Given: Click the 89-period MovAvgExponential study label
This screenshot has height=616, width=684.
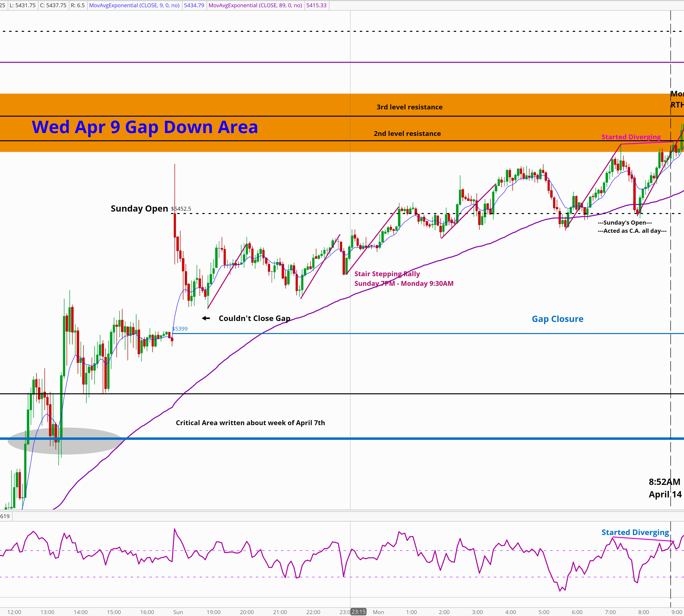Looking at the screenshot, I should (255, 5).
